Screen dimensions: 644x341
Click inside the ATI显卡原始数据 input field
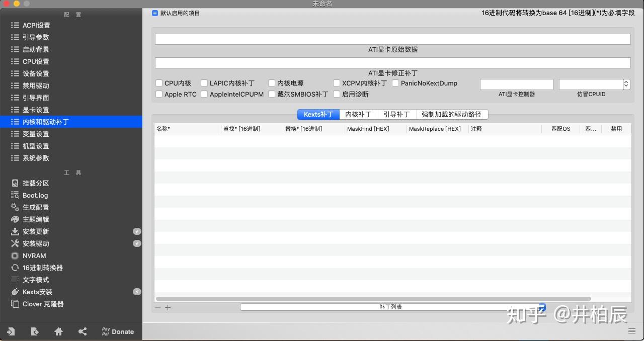pos(392,39)
